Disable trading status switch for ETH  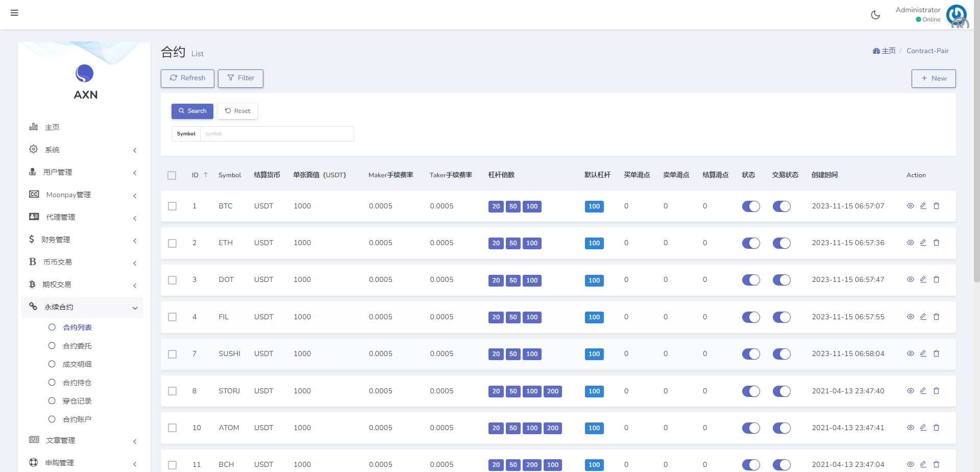pos(781,243)
